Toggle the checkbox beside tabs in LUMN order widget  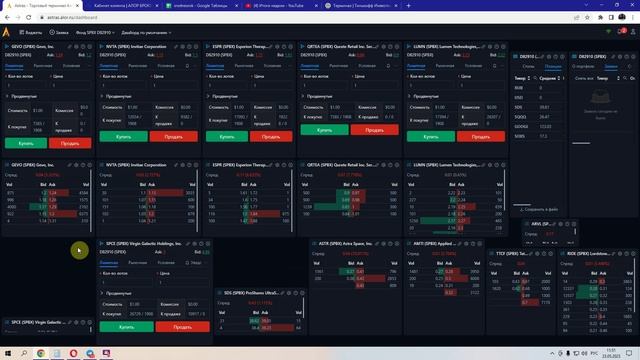pos(495,66)
